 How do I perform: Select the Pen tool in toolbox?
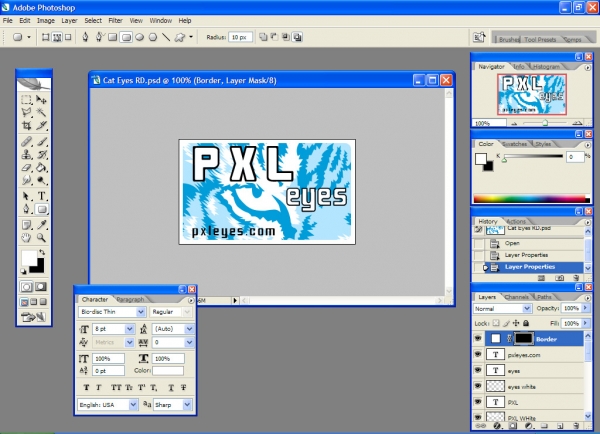[x=26, y=209]
